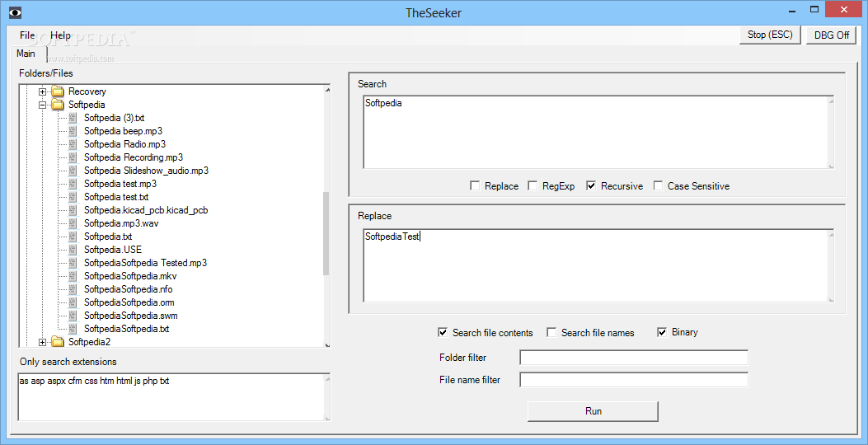
Task: Select the Recovery folder label
Action: pos(87,91)
